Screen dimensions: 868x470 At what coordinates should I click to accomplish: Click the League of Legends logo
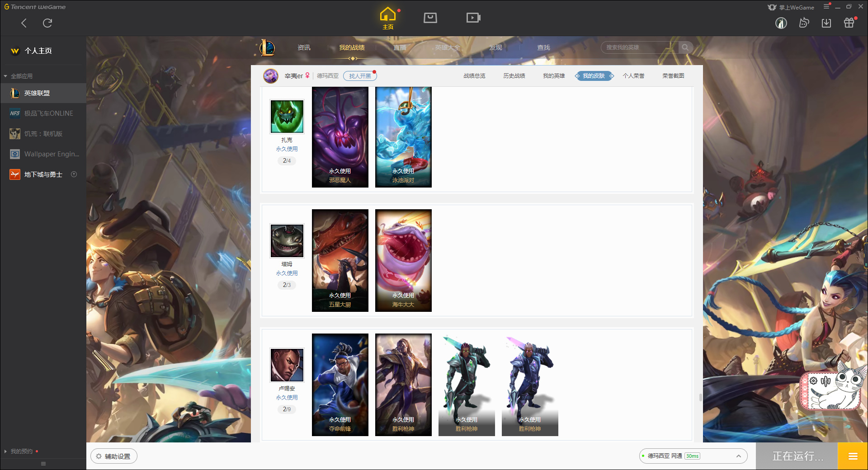click(267, 47)
